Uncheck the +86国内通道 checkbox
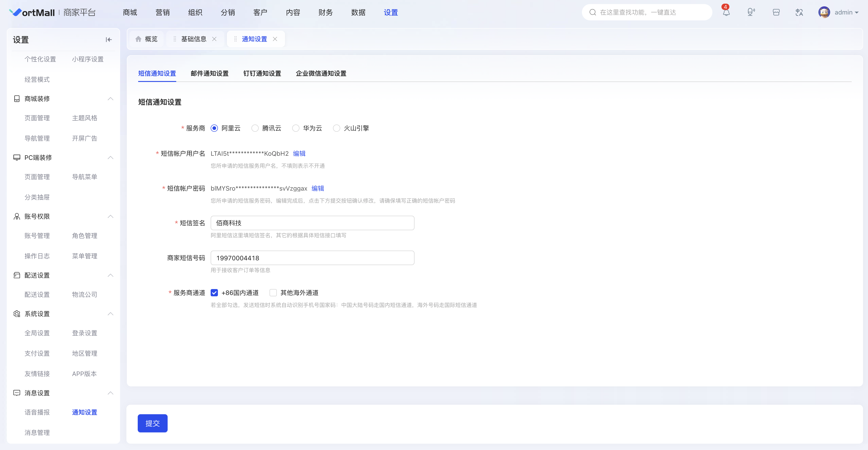 (x=214, y=293)
